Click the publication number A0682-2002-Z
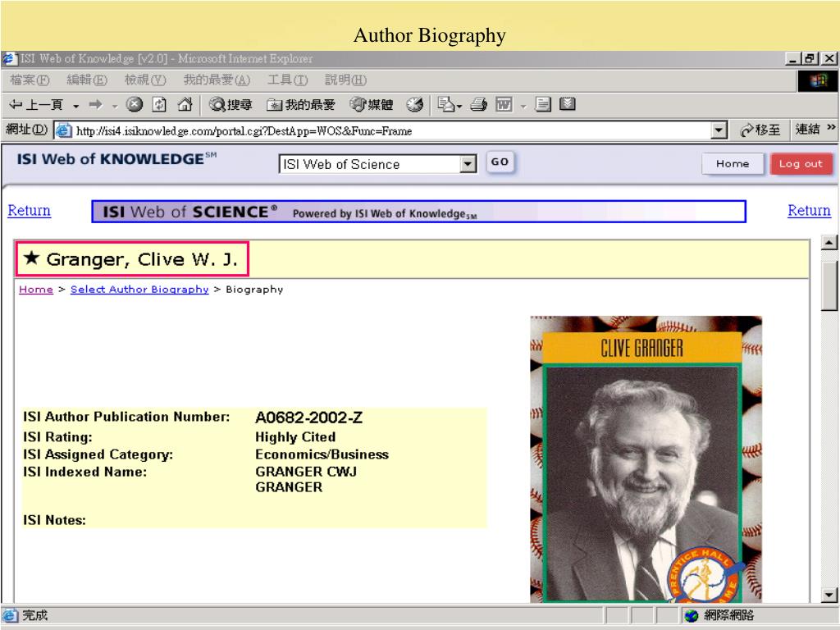The height and width of the screenshot is (630, 840). (x=308, y=418)
